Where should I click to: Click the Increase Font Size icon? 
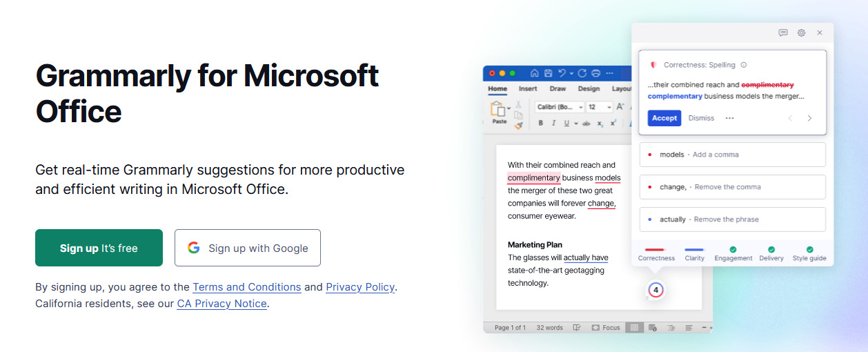tap(620, 107)
